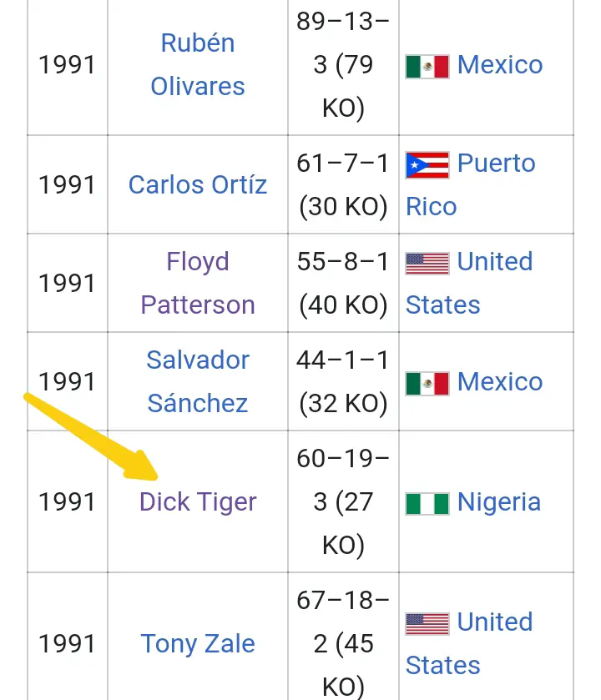The width and height of the screenshot is (601, 700).
Task: Click the Nigeria flag icon
Action: (x=427, y=503)
